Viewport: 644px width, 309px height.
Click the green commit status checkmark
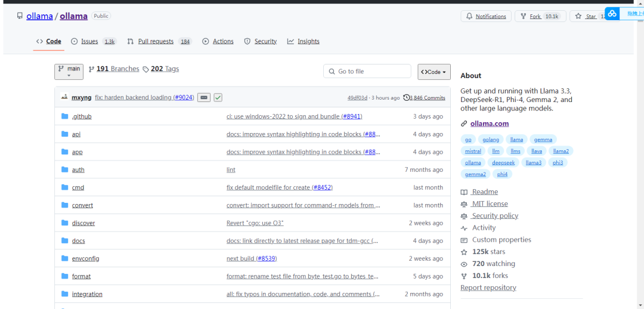tap(218, 97)
